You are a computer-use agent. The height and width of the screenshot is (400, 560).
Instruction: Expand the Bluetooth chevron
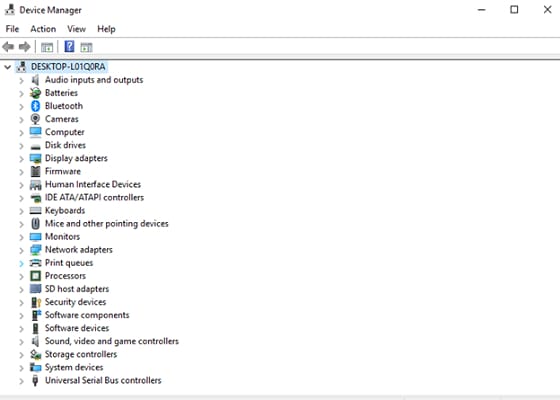point(21,106)
